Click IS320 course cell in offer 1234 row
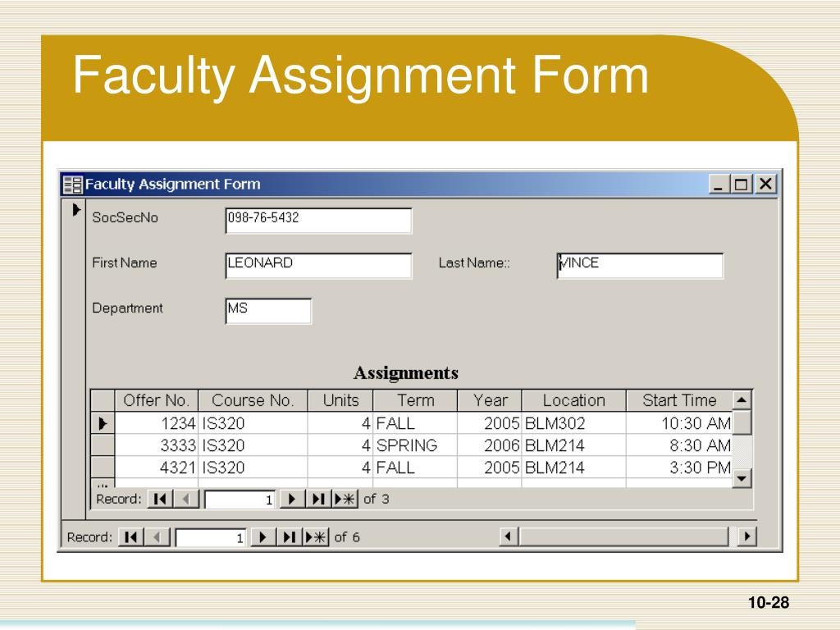Image resolution: width=840 pixels, height=630 pixels. point(253,424)
